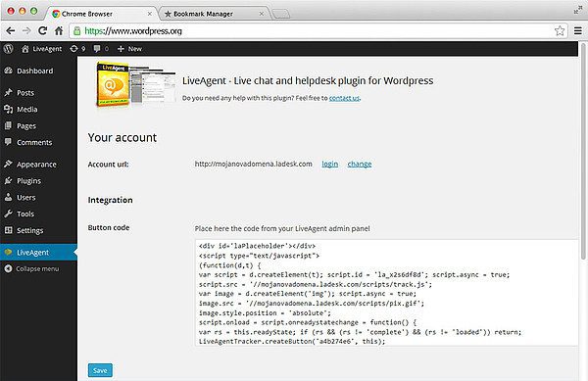Select the LiveAgent sidebar menu item
This screenshot has width=588, height=381.
(38, 252)
